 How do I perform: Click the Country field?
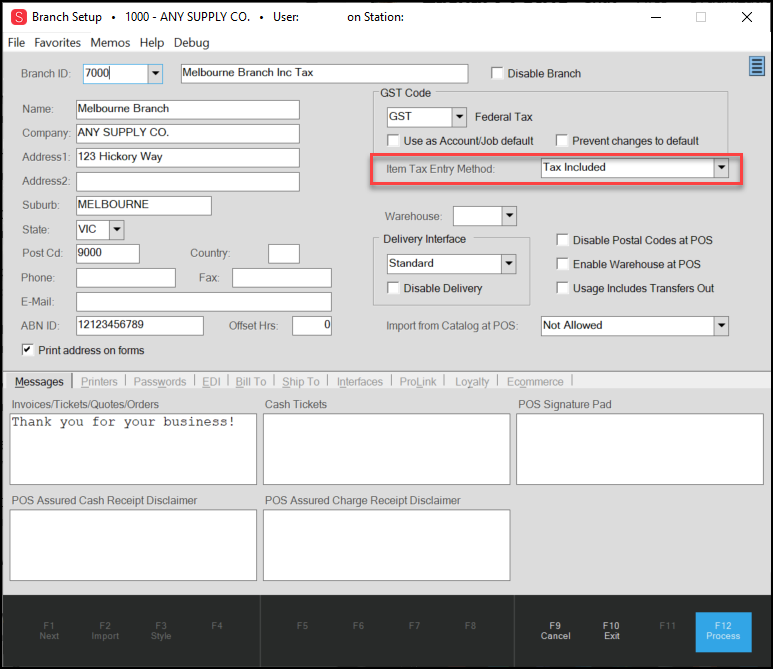coord(284,253)
